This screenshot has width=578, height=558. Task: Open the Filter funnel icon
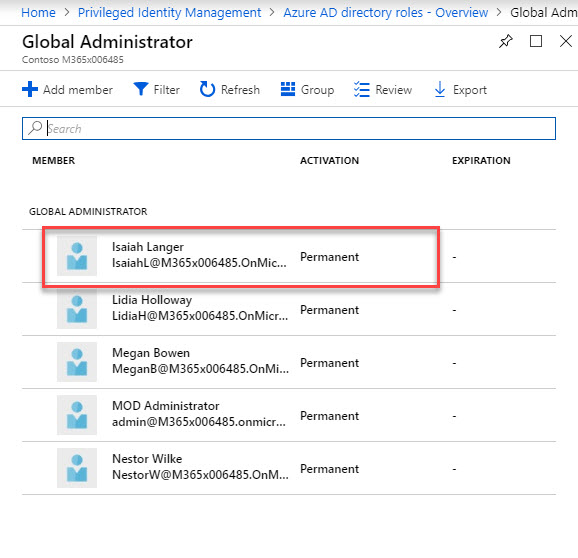pyautogui.click(x=141, y=89)
